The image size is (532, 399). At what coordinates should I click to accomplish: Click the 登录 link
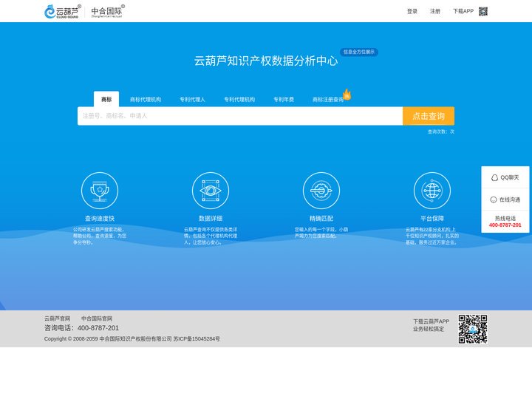coord(412,12)
